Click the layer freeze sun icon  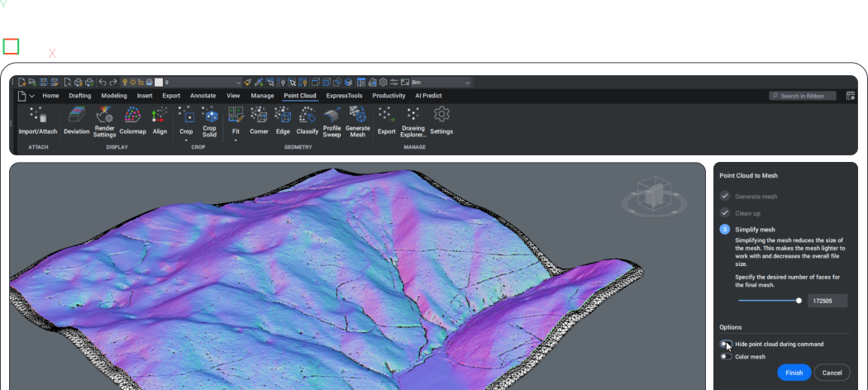133,83
